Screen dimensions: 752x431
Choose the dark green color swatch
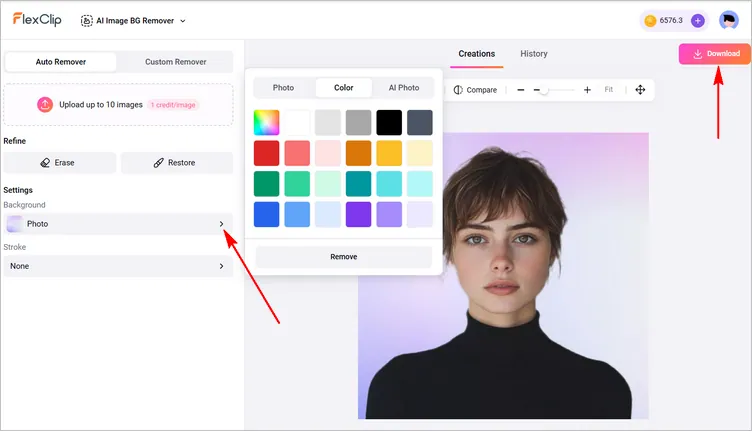click(x=267, y=184)
